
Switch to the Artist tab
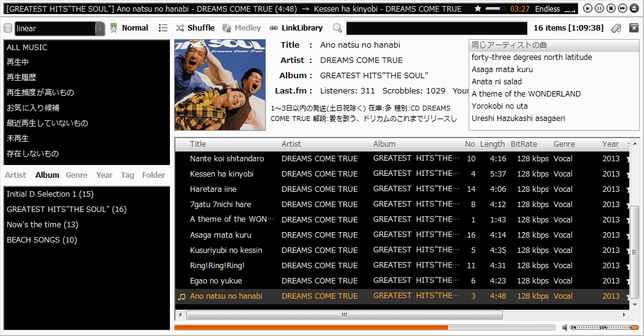pos(16,175)
